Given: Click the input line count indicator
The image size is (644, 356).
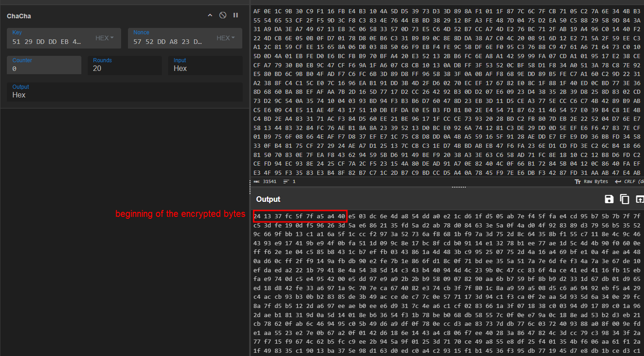Looking at the screenshot, I should click(289, 182).
